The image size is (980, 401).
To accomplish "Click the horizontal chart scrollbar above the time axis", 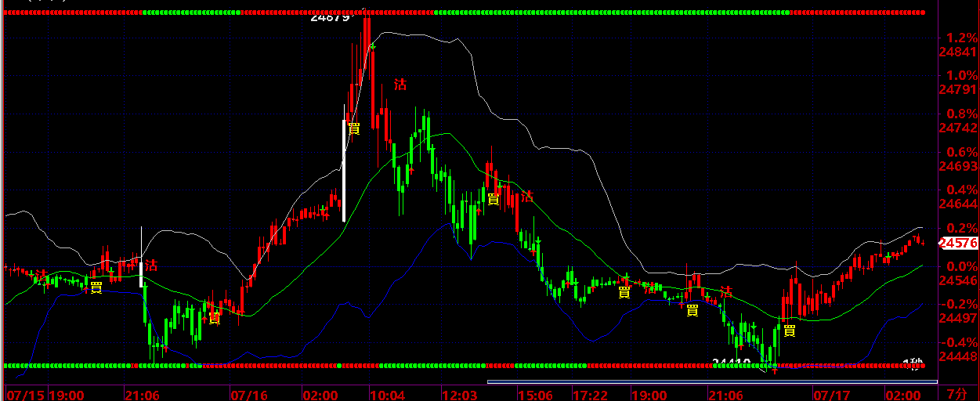I will click(x=712, y=381).
